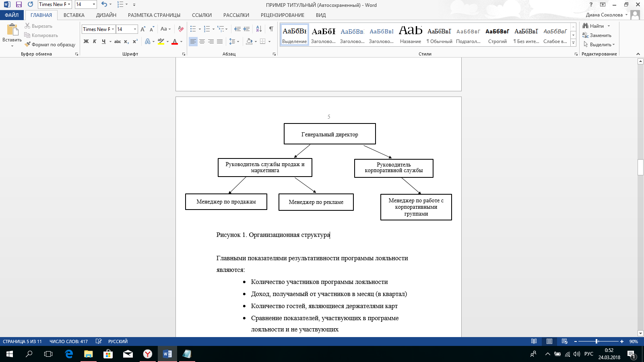Apply strikethrough formatting
644x362 pixels.
(x=117, y=41)
